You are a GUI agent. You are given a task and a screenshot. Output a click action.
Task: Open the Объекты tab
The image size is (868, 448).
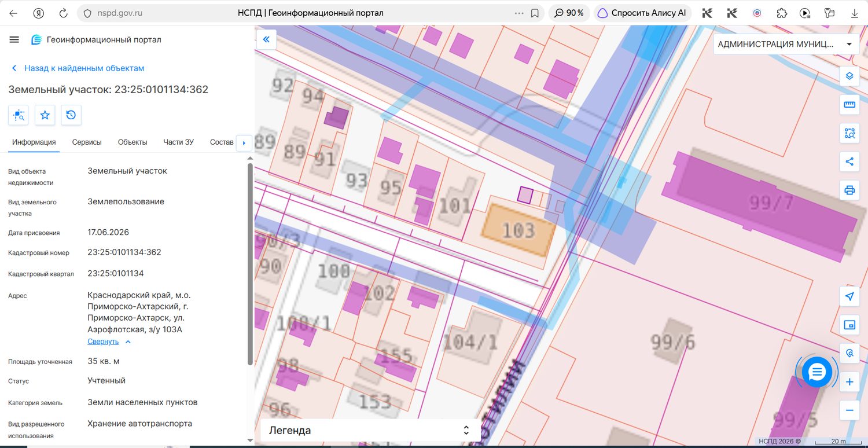click(133, 142)
